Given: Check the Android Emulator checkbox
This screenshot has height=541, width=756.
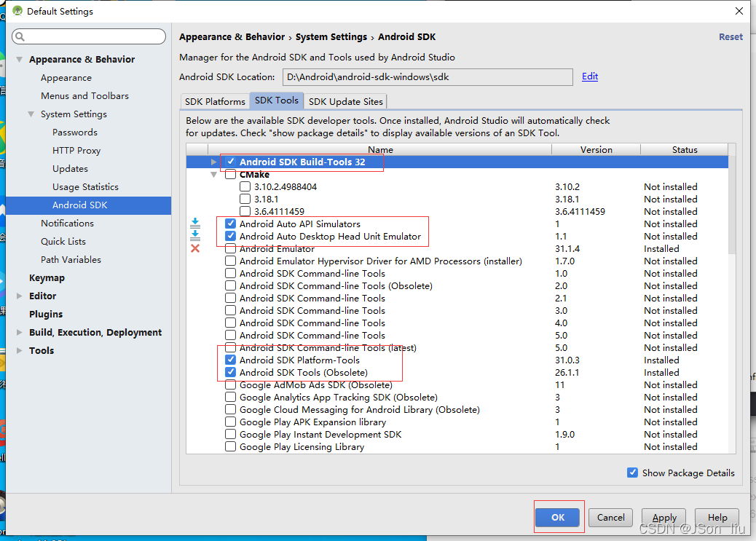Looking at the screenshot, I should point(230,248).
